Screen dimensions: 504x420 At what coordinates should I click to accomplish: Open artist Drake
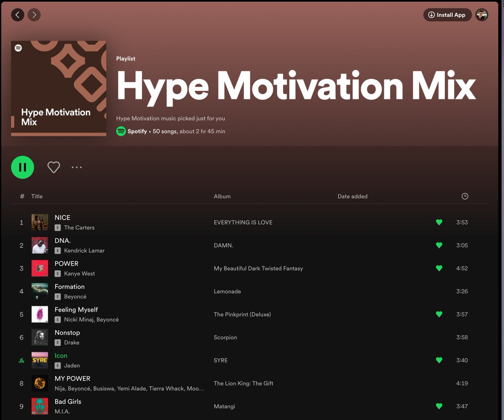[71, 343]
